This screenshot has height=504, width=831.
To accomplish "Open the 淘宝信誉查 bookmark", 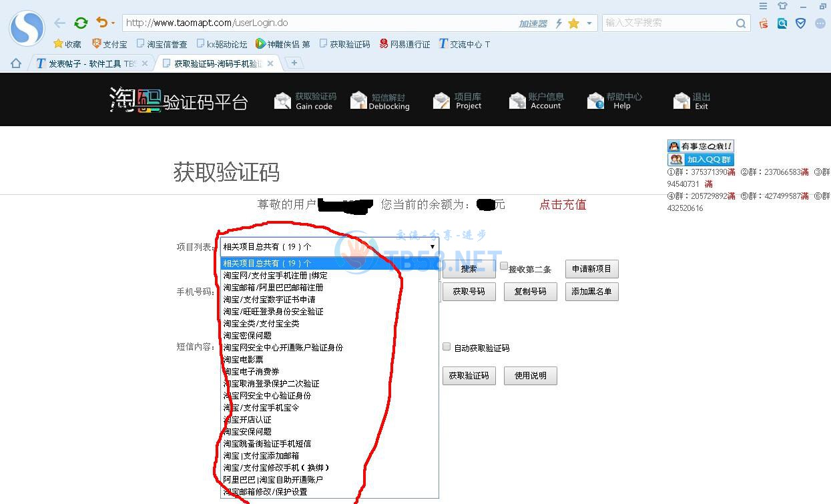I will point(162,44).
